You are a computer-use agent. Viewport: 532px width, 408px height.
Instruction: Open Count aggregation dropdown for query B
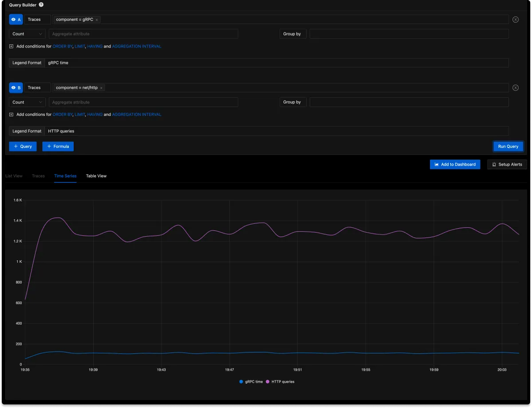pyautogui.click(x=27, y=102)
